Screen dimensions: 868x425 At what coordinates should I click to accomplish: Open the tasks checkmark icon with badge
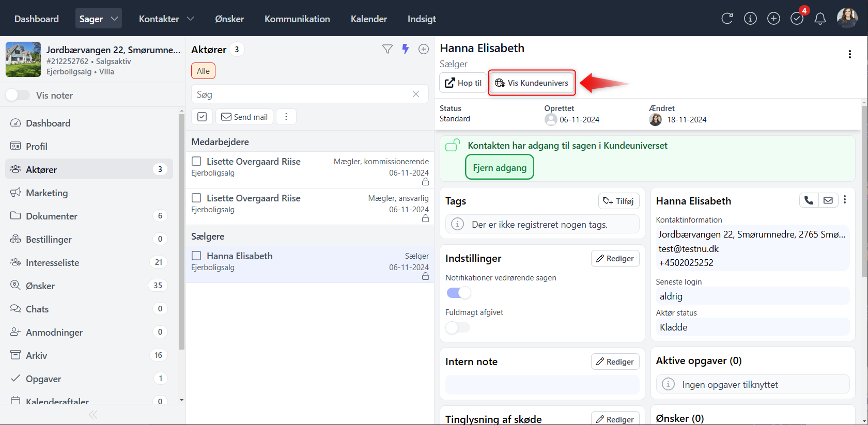click(797, 19)
